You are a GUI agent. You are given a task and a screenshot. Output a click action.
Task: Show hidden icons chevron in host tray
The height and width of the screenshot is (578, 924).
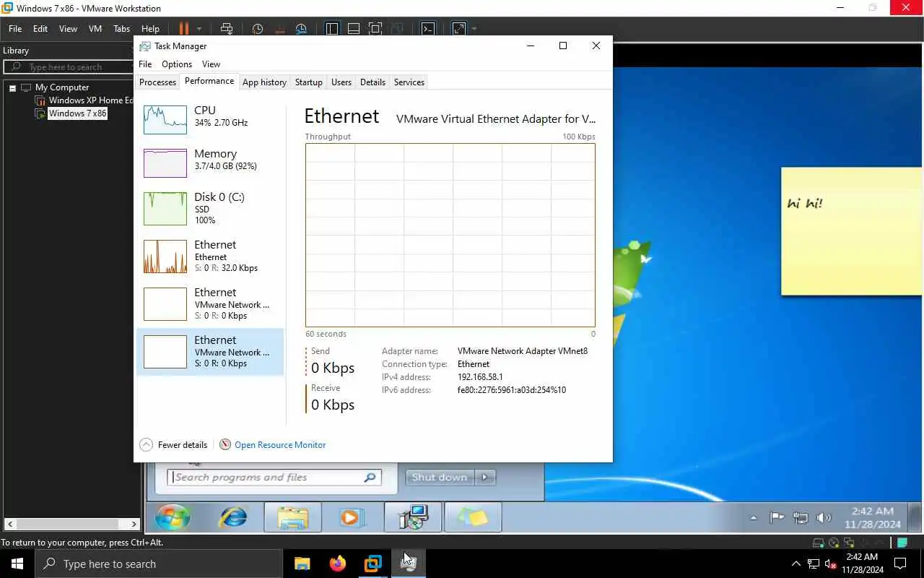click(796, 564)
